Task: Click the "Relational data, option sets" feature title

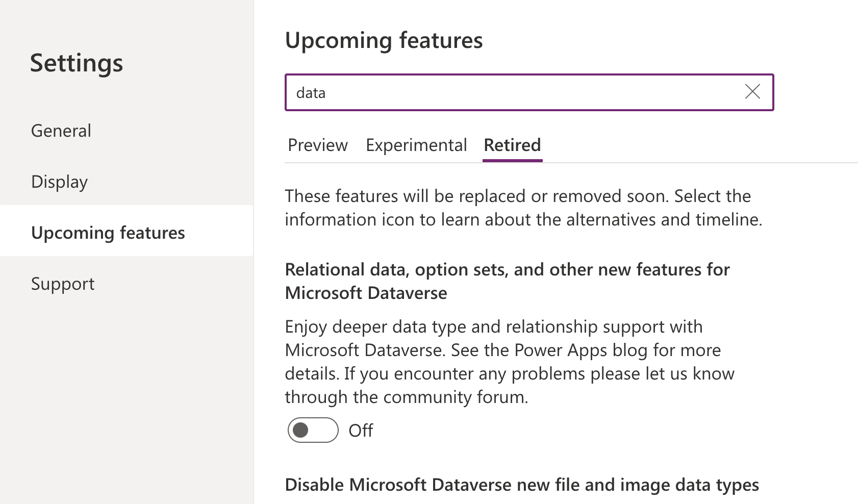Action: click(x=507, y=281)
